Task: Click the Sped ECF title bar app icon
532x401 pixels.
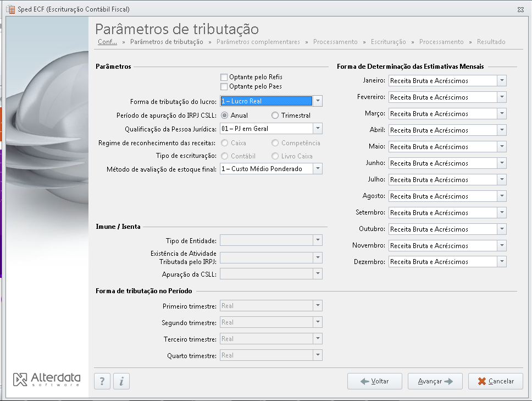Action: coord(10,9)
